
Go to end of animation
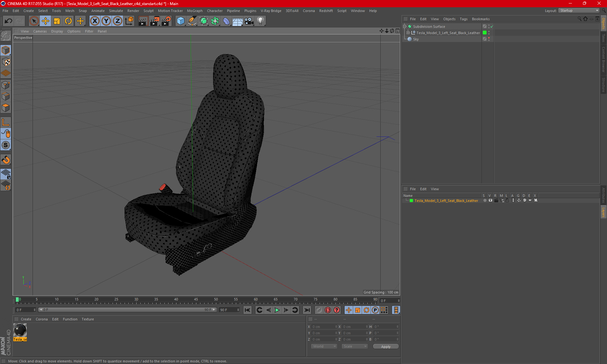pyautogui.click(x=307, y=310)
